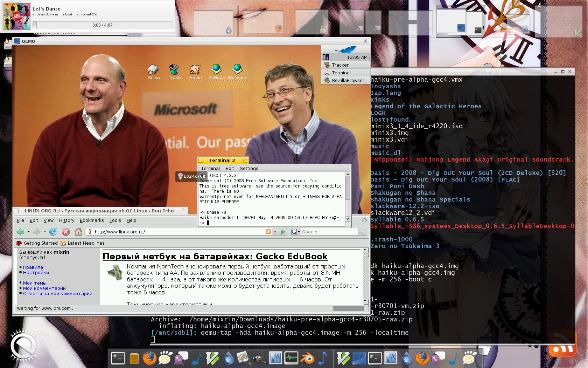Screen dimensions: 588x368
Task: Click the Google search field
Action: click(329, 232)
